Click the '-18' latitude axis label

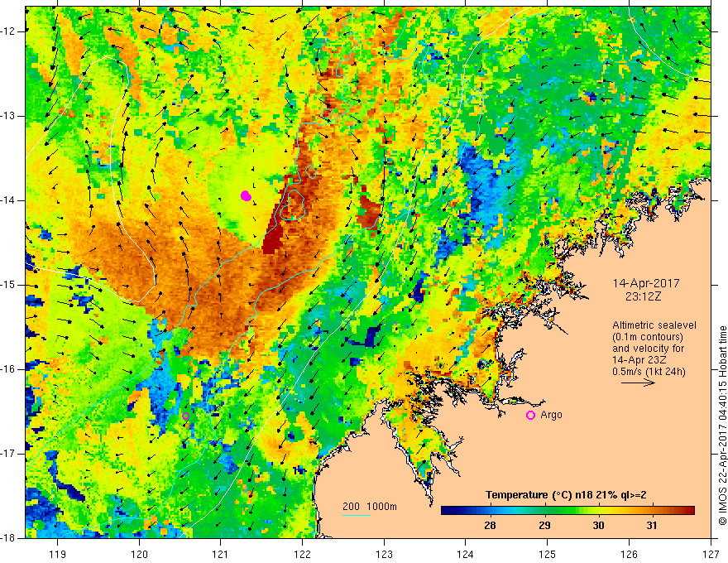(x=8, y=538)
